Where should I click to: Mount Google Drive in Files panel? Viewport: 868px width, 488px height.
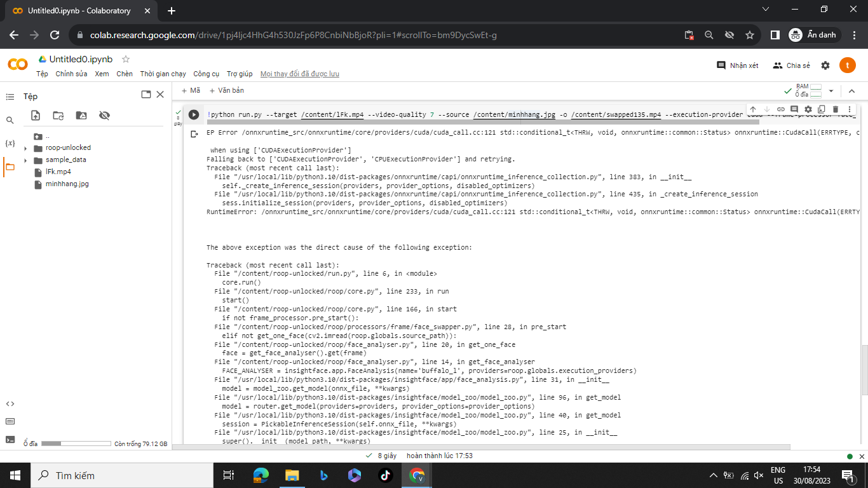point(81,116)
